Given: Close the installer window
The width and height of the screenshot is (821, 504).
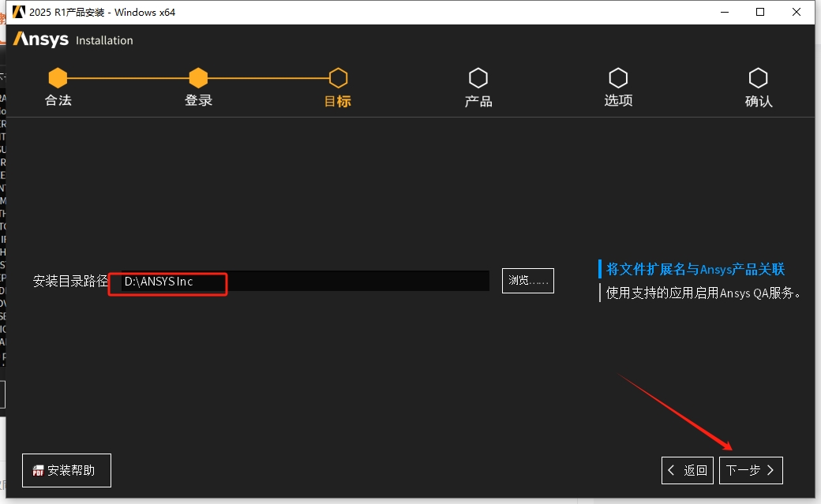Looking at the screenshot, I should [797, 12].
